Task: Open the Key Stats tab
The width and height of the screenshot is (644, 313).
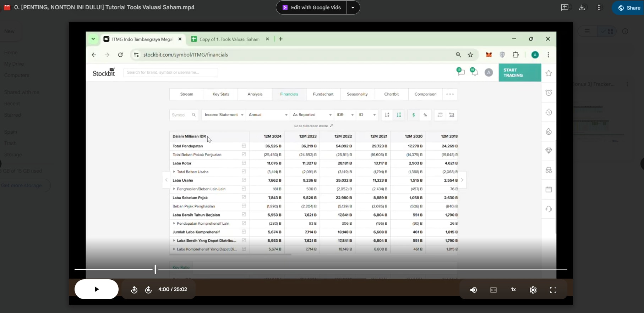Action: [221, 94]
